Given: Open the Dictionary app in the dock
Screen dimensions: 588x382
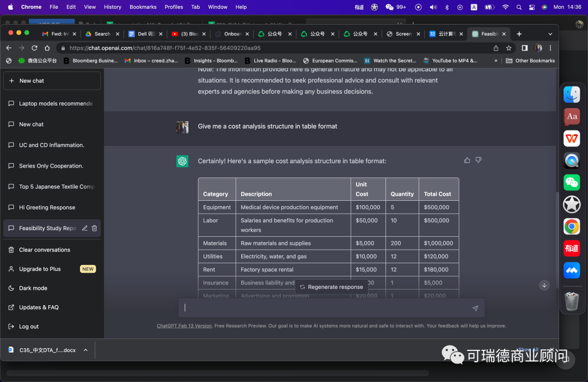Looking at the screenshot, I should click(x=572, y=116).
